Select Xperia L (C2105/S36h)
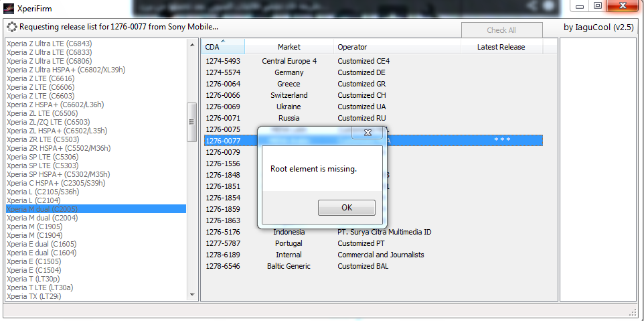This screenshot has width=644, height=321. 96,192
